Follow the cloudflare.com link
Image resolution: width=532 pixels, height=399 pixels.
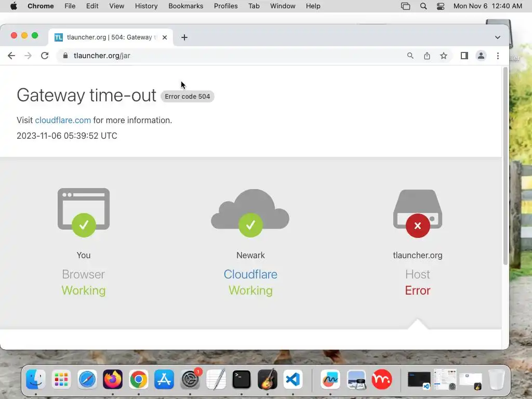pyautogui.click(x=63, y=120)
